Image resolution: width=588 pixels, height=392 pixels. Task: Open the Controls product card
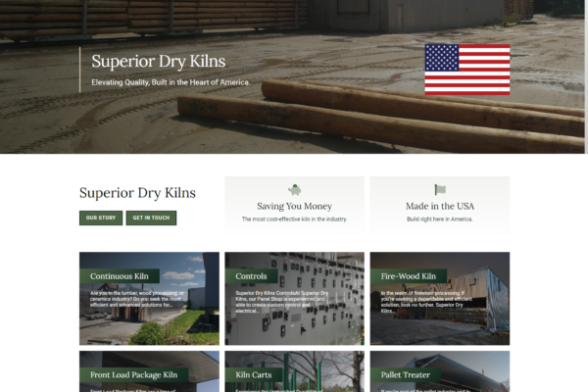pos(294,299)
